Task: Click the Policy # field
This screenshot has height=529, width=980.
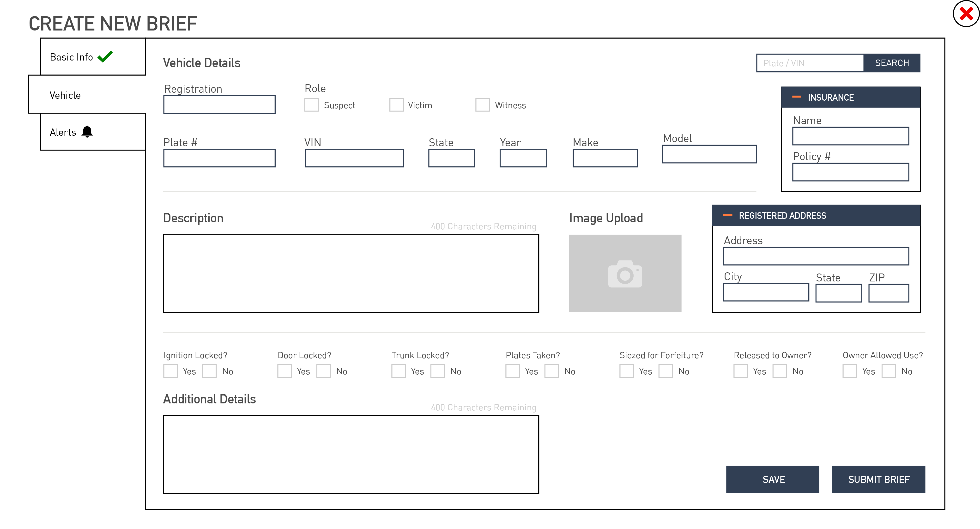Action: click(x=851, y=172)
